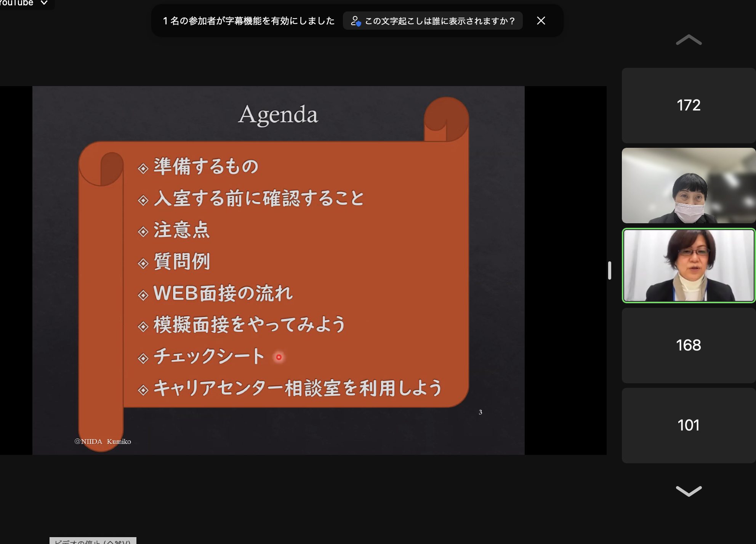Click the 'WEB面接の流れ' agenda item
Viewport: 756px width, 544px height.
(223, 293)
